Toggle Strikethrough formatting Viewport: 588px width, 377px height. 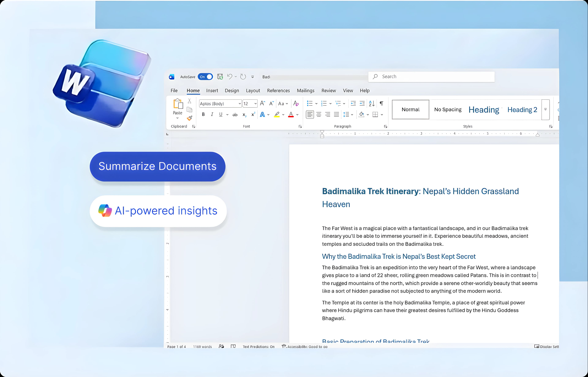pos(235,114)
